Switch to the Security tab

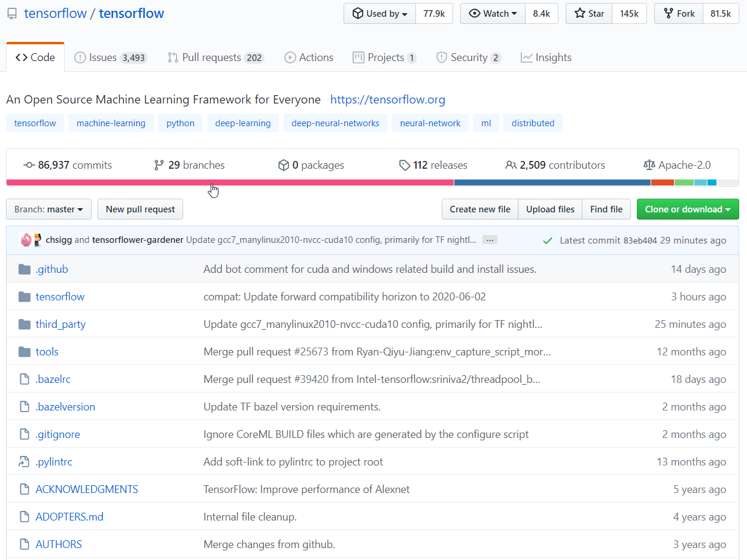(x=469, y=57)
